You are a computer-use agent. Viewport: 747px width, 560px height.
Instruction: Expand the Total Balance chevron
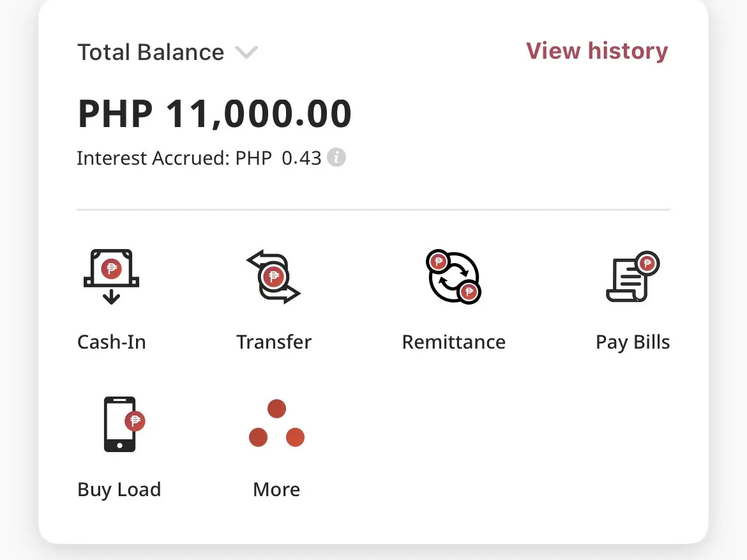[246, 52]
